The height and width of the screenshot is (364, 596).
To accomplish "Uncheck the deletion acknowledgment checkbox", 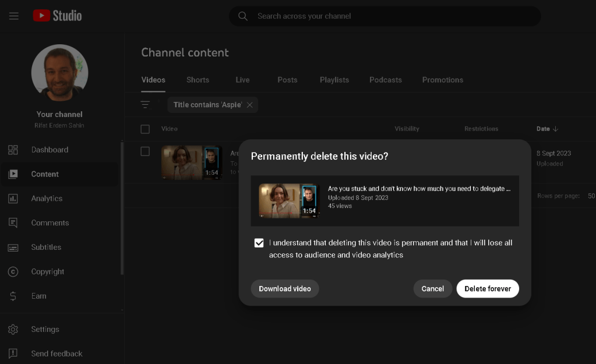I will tap(259, 243).
